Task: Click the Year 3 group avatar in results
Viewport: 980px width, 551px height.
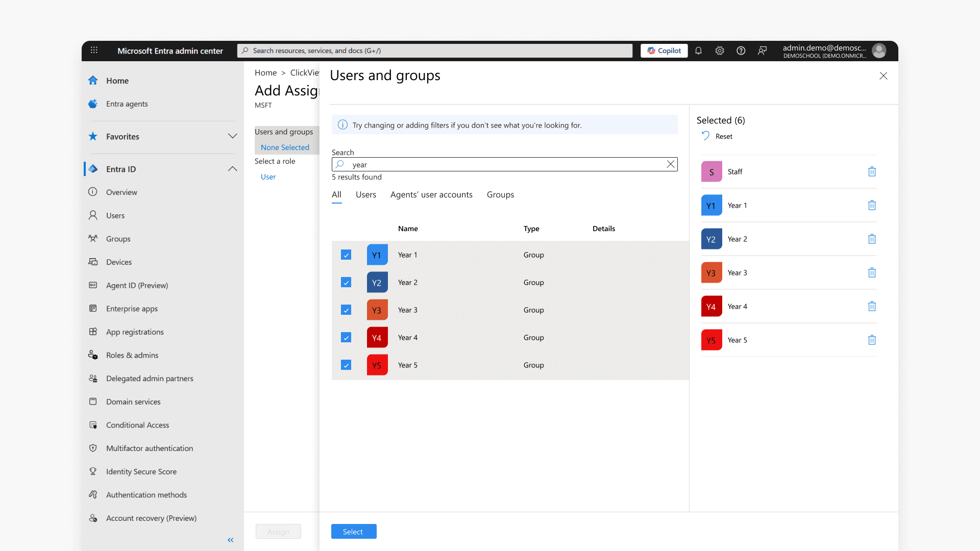Action: 377,310
